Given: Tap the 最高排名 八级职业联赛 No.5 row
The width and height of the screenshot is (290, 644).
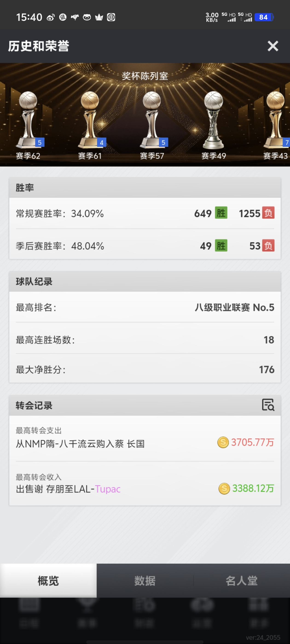Looking at the screenshot, I should 145,307.
